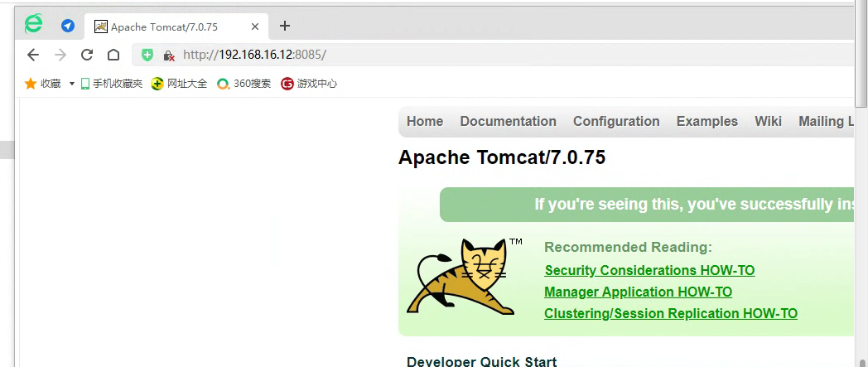Open the Examples menu item
Image resolution: width=868 pixels, height=367 pixels.
pyautogui.click(x=707, y=121)
